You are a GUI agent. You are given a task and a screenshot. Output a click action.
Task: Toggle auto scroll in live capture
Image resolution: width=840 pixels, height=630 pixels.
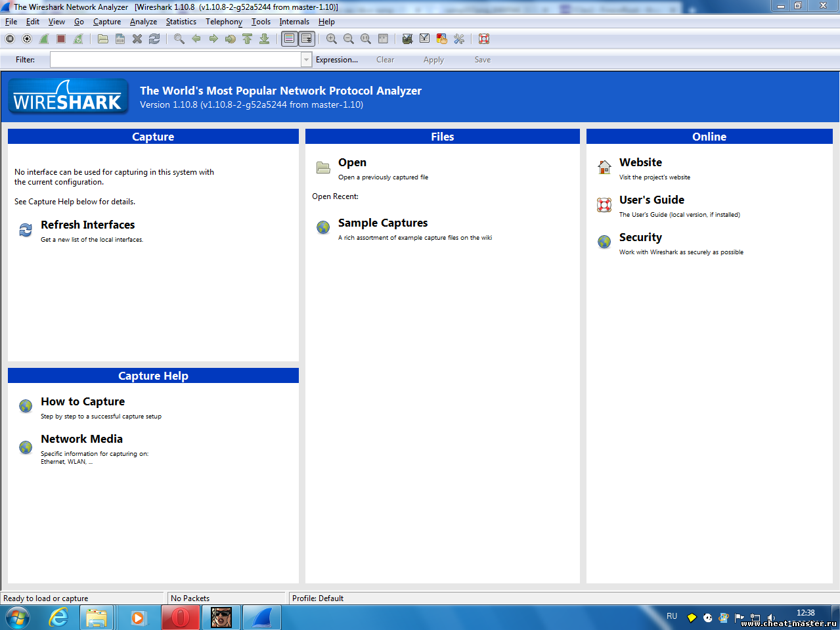[x=306, y=39]
